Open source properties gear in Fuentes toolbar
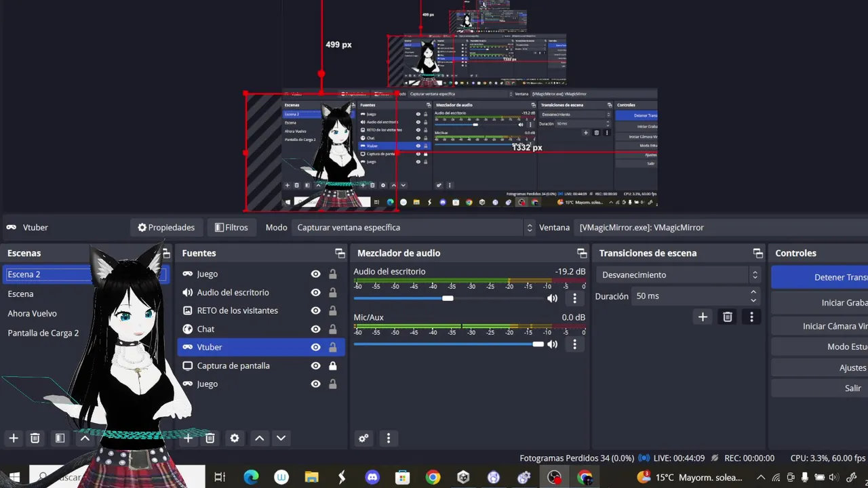This screenshot has height=488, width=868. tap(235, 438)
